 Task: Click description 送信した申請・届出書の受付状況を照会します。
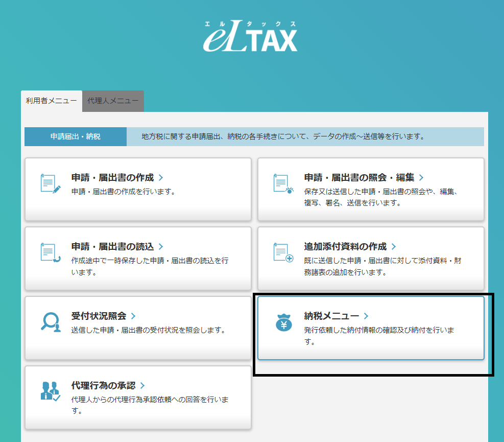click(149, 331)
